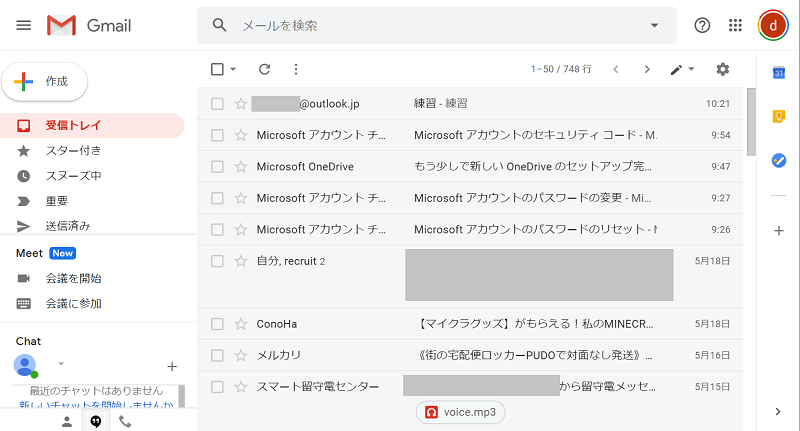Screen dimensions: 800x431
Task: Open the Google Keep side panel icon
Action: [779, 116]
